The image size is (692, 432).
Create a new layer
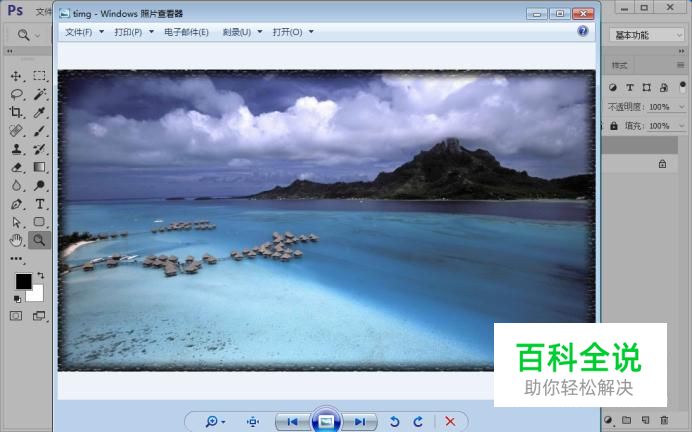click(645, 420)
